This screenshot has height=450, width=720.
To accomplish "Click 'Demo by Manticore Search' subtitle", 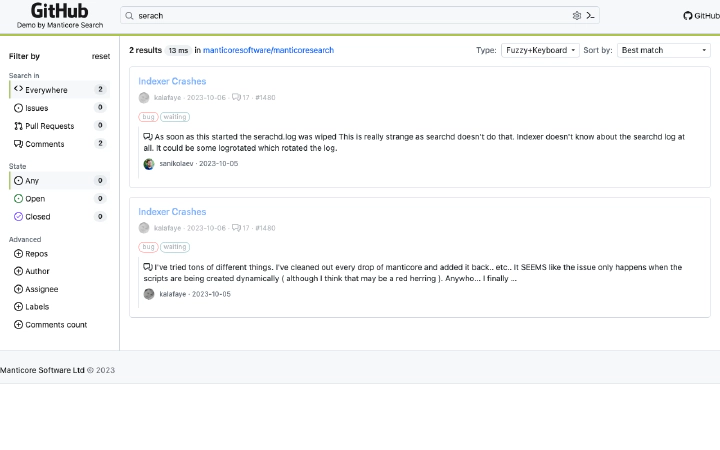I will point(60,25).
